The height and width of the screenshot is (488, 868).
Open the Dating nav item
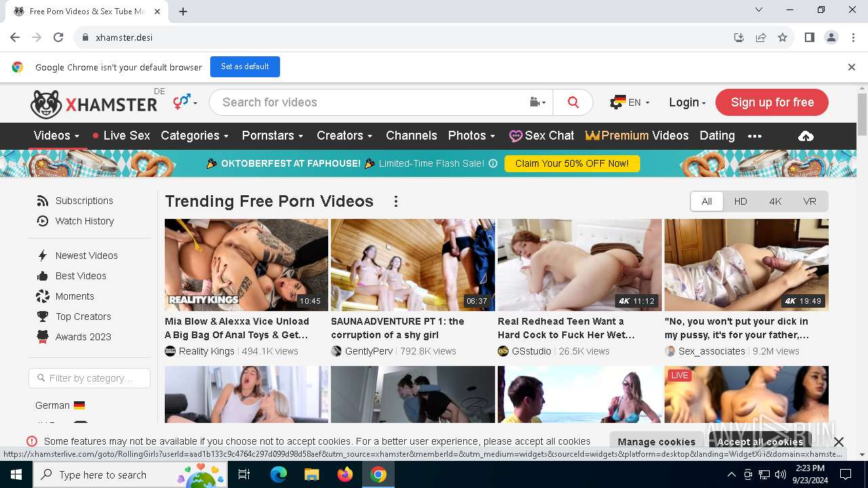tap(717, 136)
